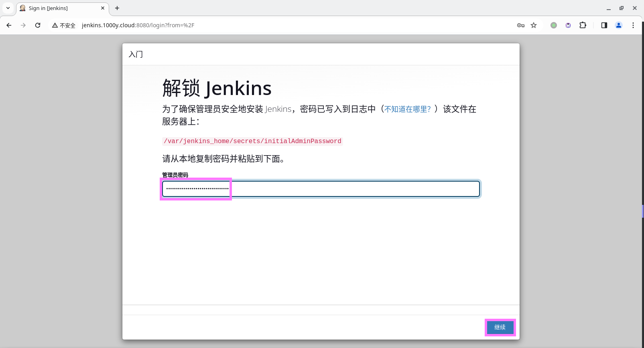644x348 pixels.
Task: Click the 入门 dialog title
Action: coord(136,54)
